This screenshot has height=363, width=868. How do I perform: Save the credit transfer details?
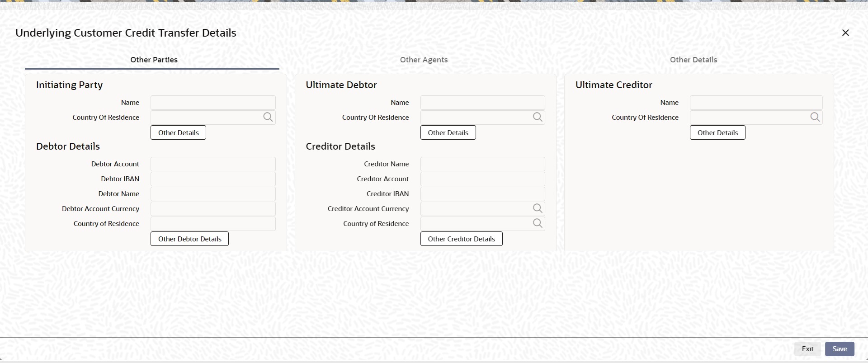pos(840,349)
